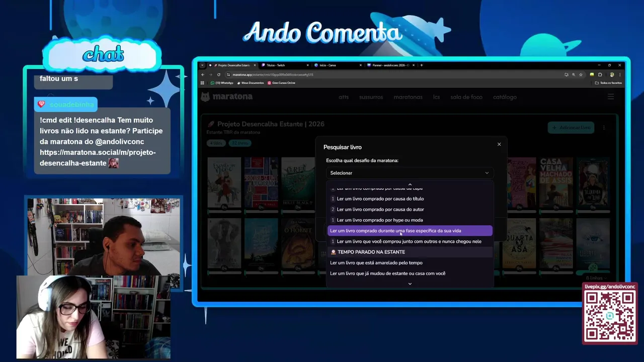The height and width of the screenshot is (362, 644).
Task: Open the sussurros nav item
Action: pos(371,97)
